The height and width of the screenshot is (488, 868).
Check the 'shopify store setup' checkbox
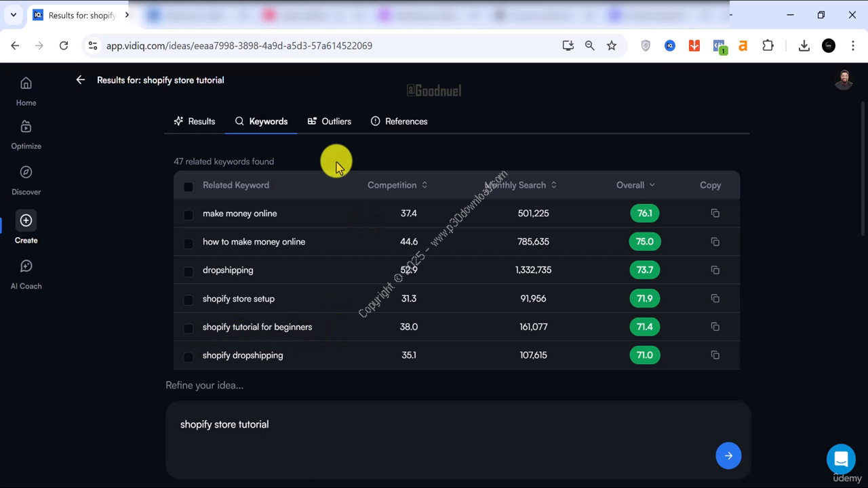coord(189,300)
